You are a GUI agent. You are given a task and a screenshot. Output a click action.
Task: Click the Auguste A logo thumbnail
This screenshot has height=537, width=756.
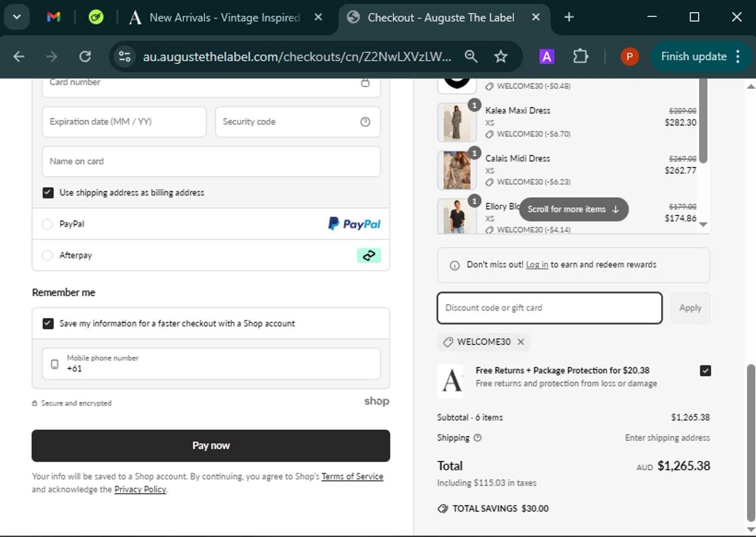click(451, 381)
